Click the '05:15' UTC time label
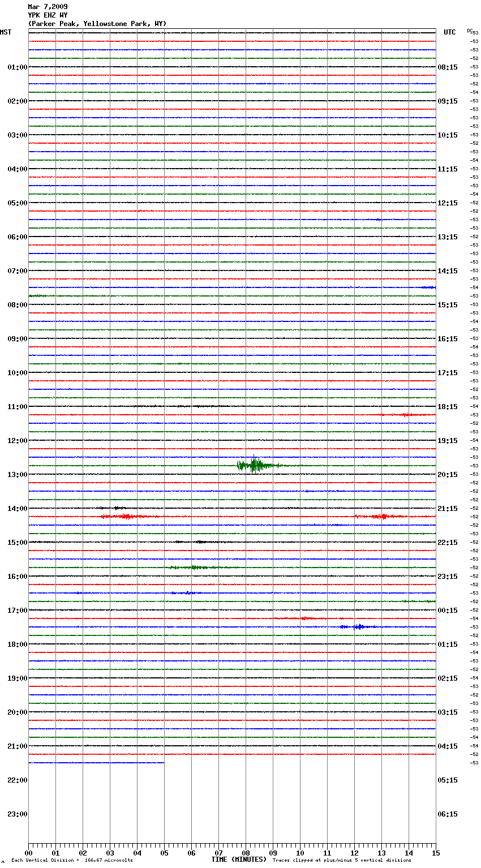Screen dimensions: 481x868 (448, 780)
